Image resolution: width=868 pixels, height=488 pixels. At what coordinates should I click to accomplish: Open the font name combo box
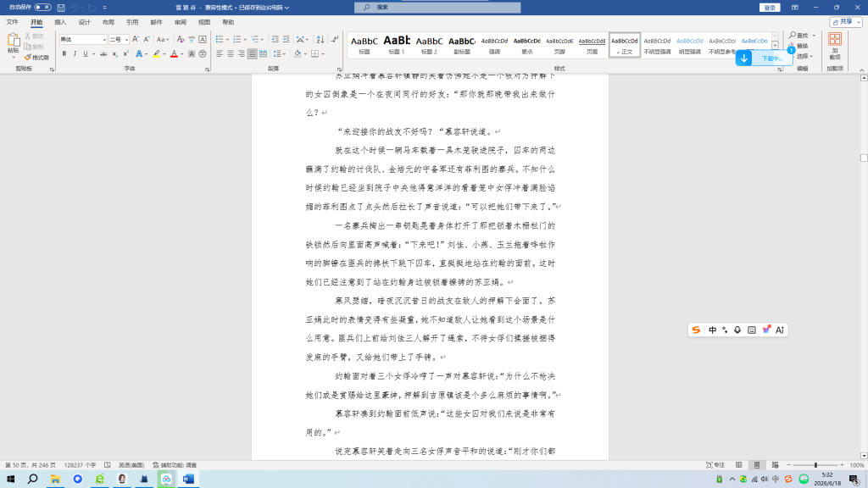[83, 39]
